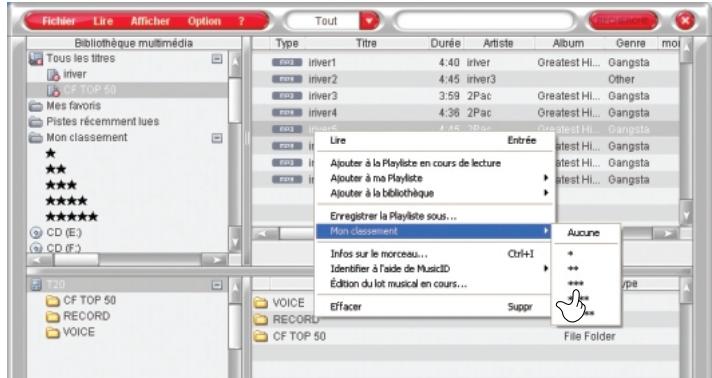Choose Ajouter à la Playliste en cours de lecture
Image resolution: width=712 pixels, height=378 pixels.
[x=434, y=164]
